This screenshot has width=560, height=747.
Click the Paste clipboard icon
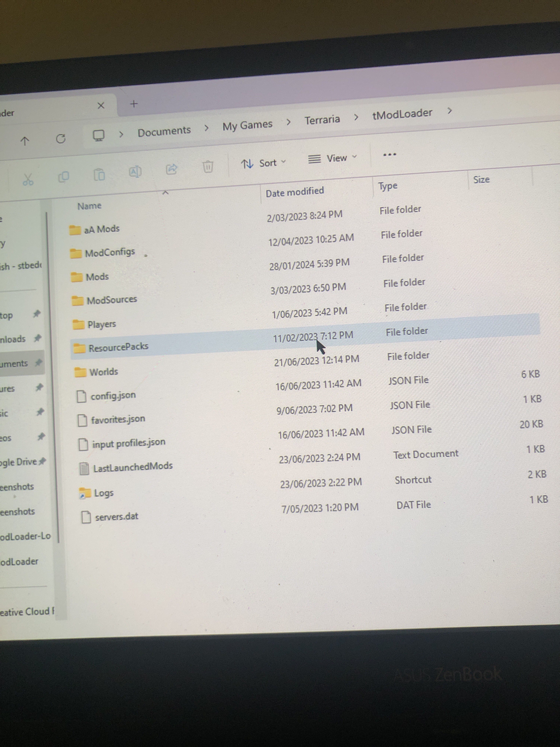point(99,175)
